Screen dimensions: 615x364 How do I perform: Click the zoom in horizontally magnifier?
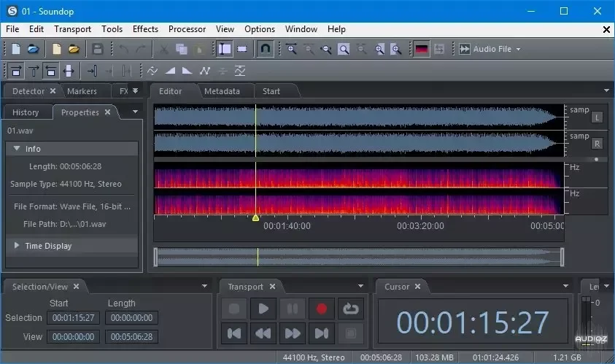coord(291,49)
